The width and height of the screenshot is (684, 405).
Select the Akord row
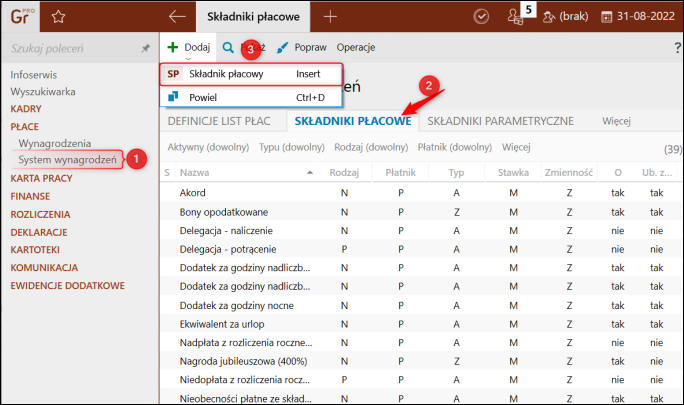(421, 192)
